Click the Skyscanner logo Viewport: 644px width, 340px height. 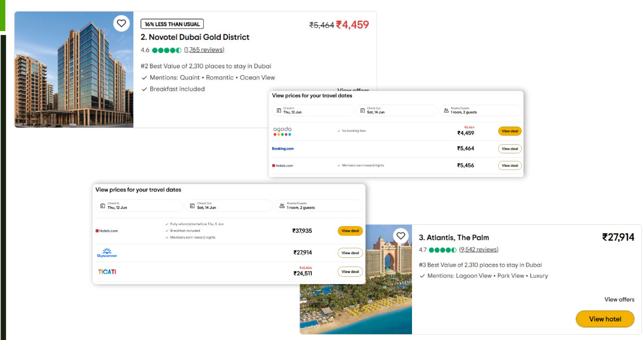tap(106, 252)
